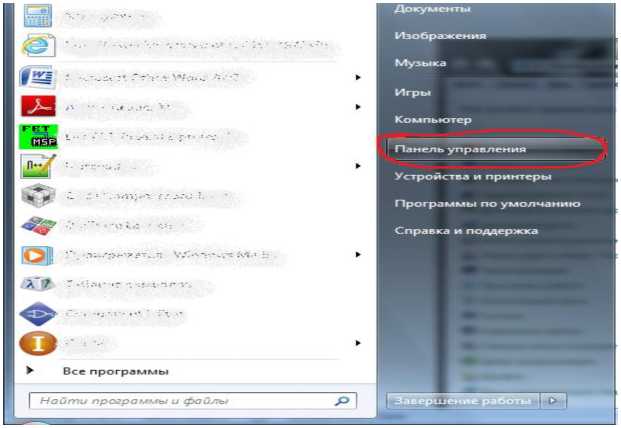Open Программы по умолчанию
This screenshot has width=621, height=428.
point(487,204)
